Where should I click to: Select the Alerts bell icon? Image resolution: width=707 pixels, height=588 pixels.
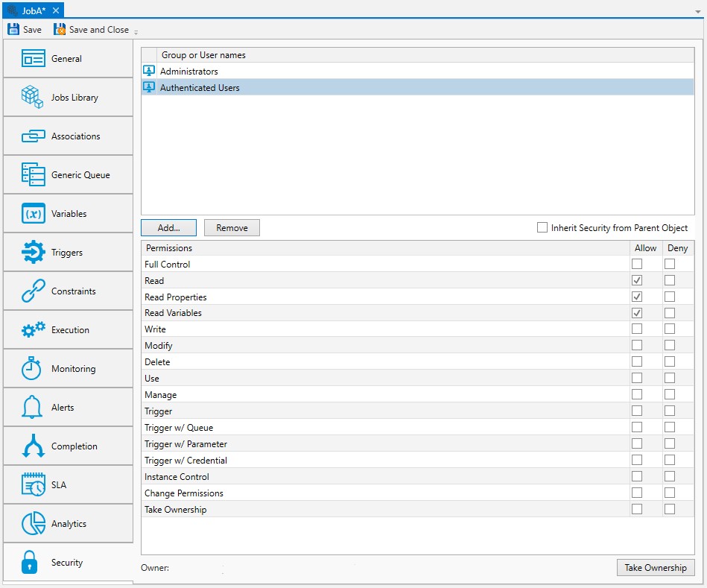[x=32, y=407]
